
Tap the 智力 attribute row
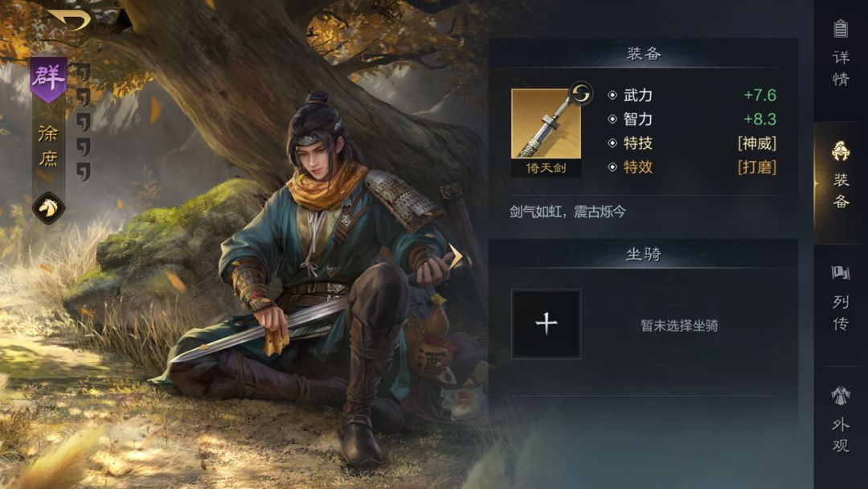point(692,119)
